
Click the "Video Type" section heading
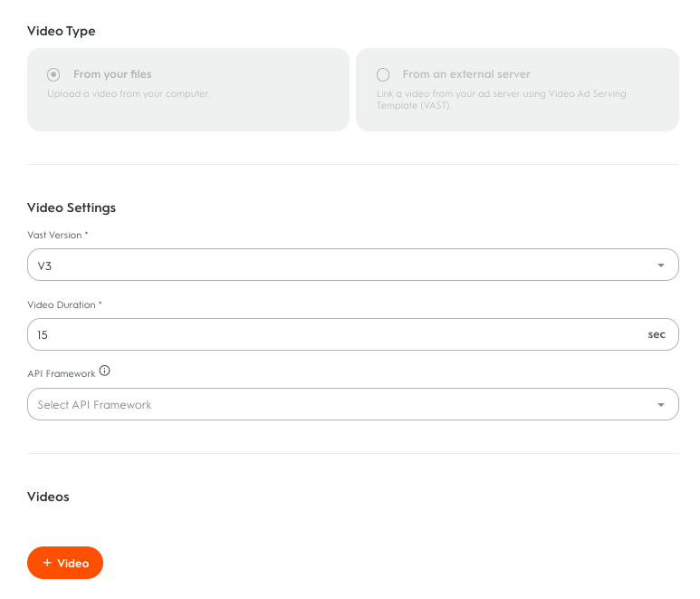tap(62, 31)
